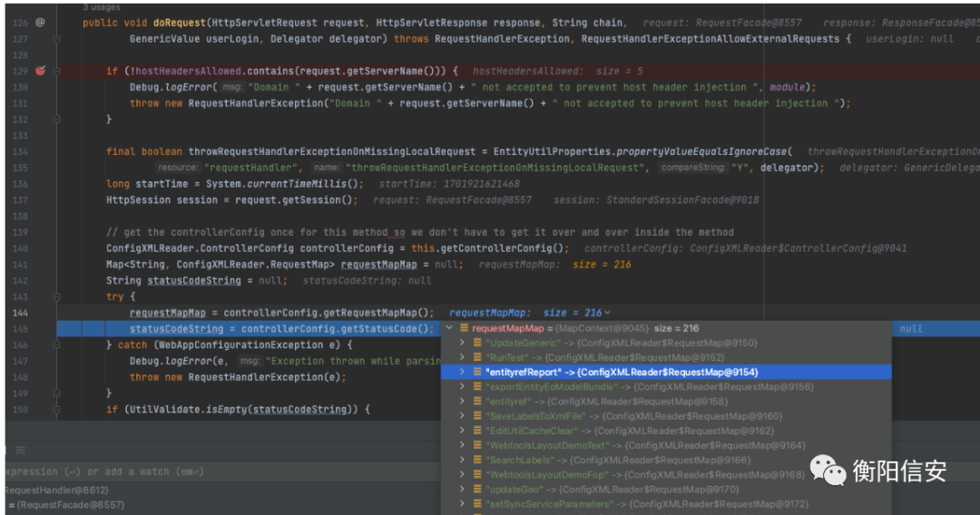Image resolution: width=980 pixels, height=515 pixels.
Task: Click the map-entry icon beside "SearchLabels"
Action: [x=477, y=460]
